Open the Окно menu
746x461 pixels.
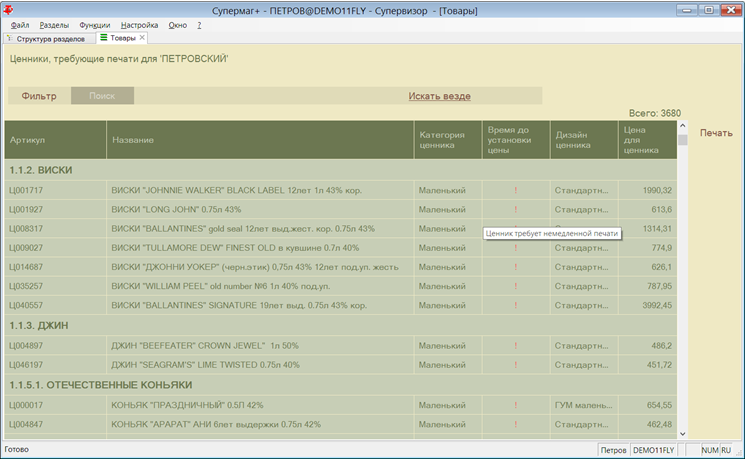point(177,25)
